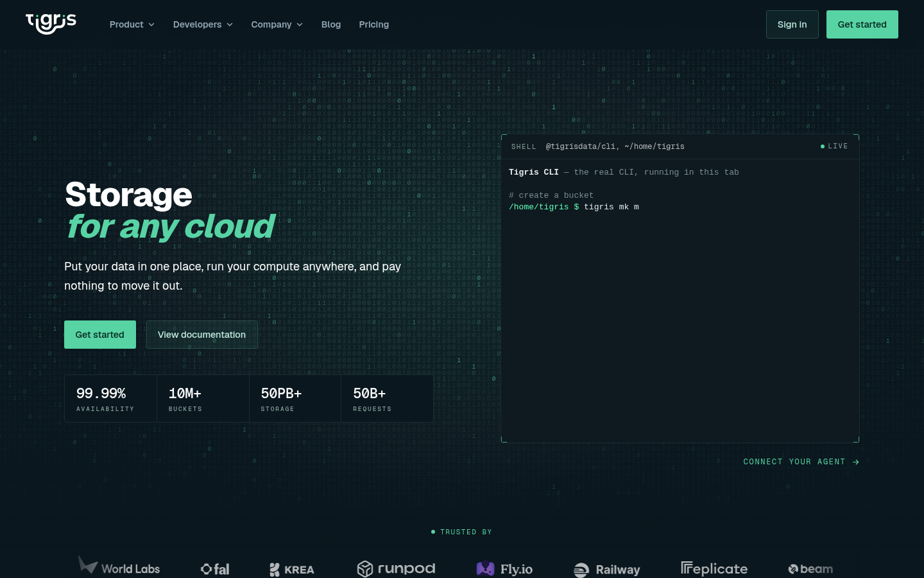This screenshot has height=578, width=924.
Task: Click the 50PB+ storage stat
Action: tap(295, 399)
